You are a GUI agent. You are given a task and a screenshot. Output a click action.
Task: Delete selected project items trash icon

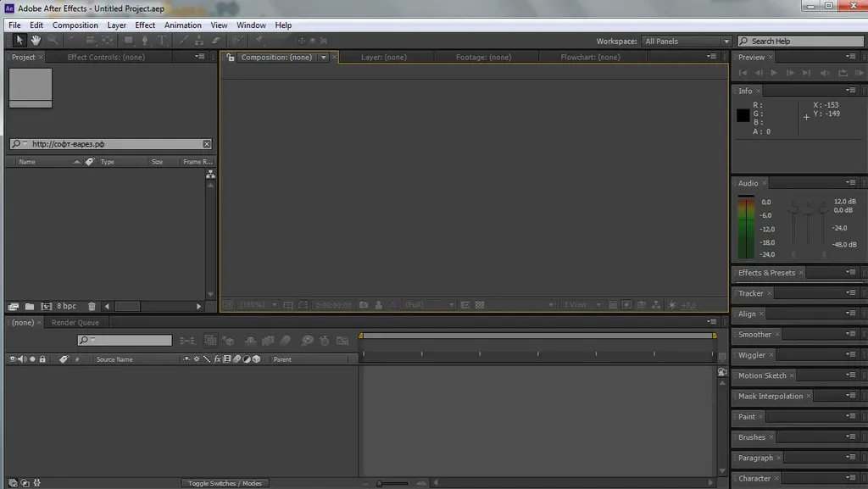92,306
